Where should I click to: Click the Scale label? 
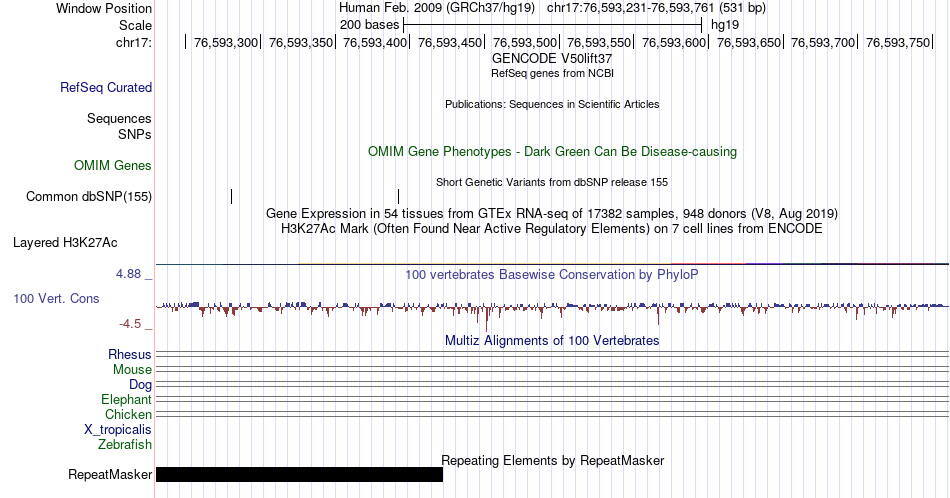coord(136,25)
